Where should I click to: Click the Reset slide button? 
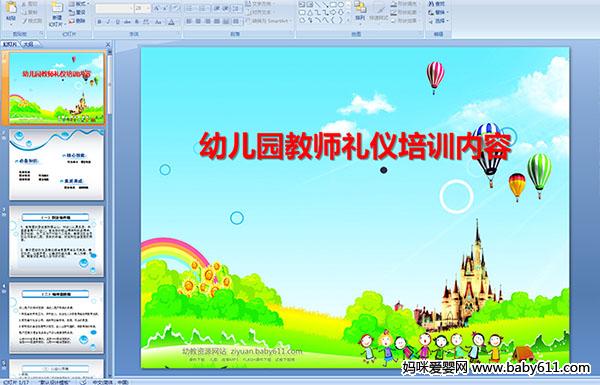pyautogui.click(x=77, y=13)
